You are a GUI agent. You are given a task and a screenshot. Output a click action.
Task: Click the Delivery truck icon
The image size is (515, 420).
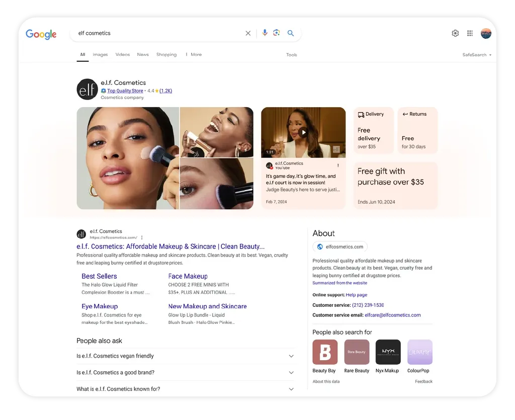tap(361, 115)
